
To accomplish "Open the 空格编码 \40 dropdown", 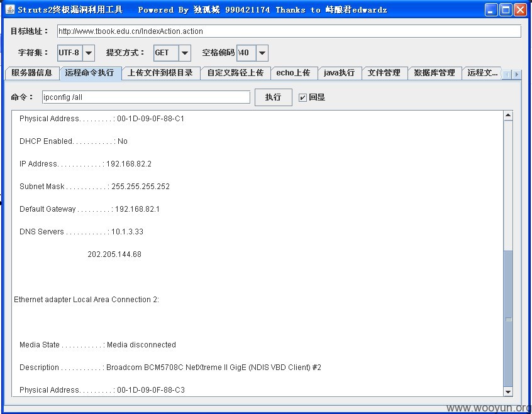I will pyautogui.click(x=262, y=53).
